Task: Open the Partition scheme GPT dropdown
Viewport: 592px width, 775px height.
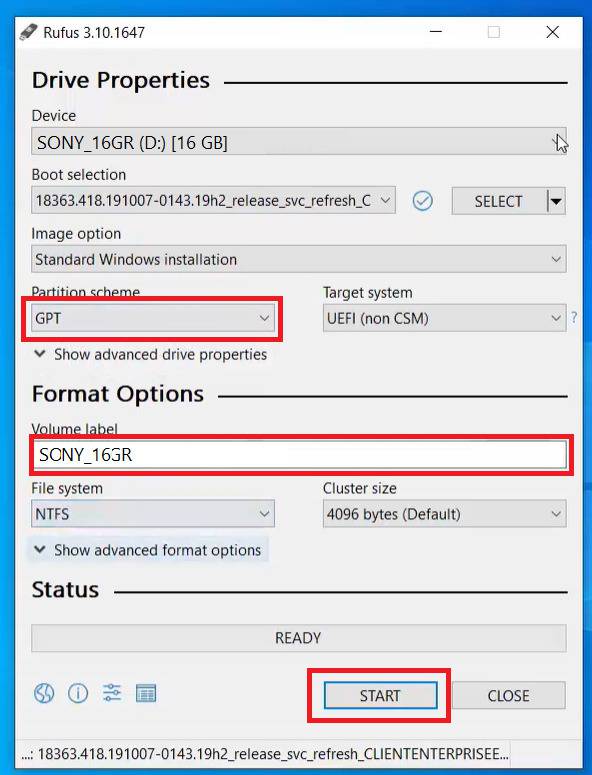Action: click(x=153, y=318)
